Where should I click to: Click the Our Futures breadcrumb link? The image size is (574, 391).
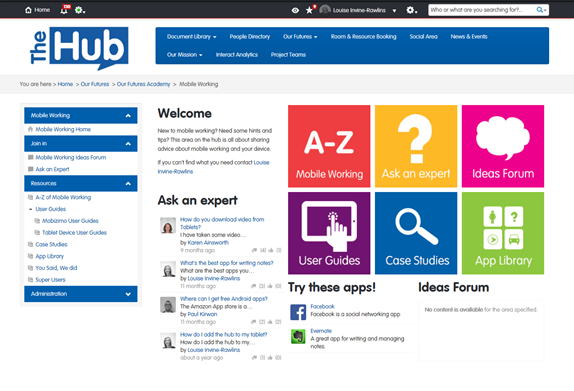[95, 84]
